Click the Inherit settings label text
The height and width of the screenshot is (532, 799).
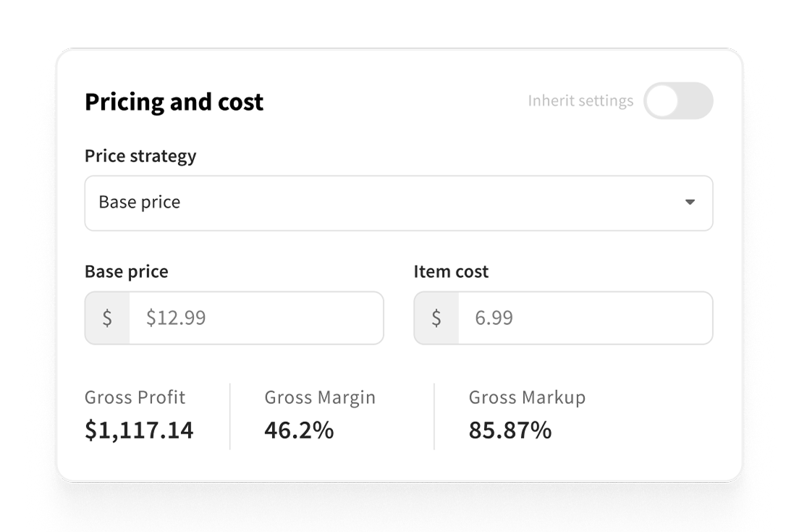click(x=580, y=101)
